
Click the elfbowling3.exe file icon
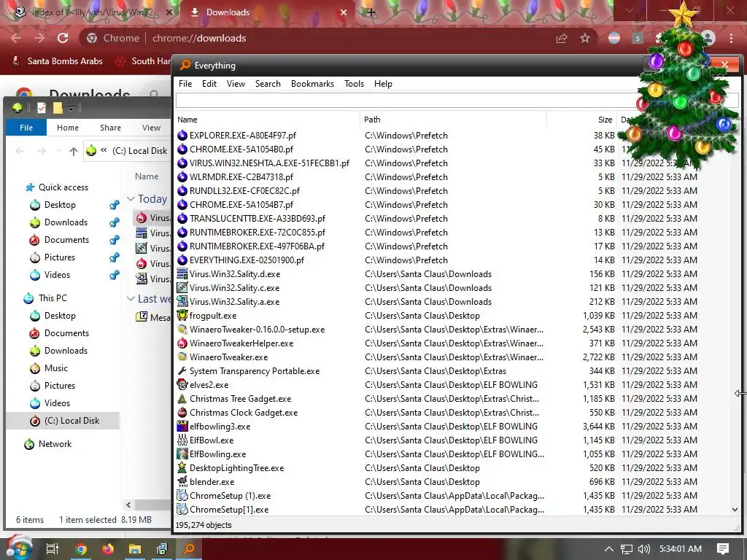(182, 426)
